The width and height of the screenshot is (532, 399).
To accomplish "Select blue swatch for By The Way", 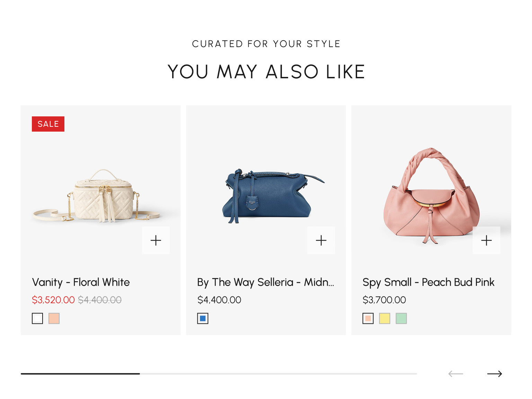I will pos(203,318).
